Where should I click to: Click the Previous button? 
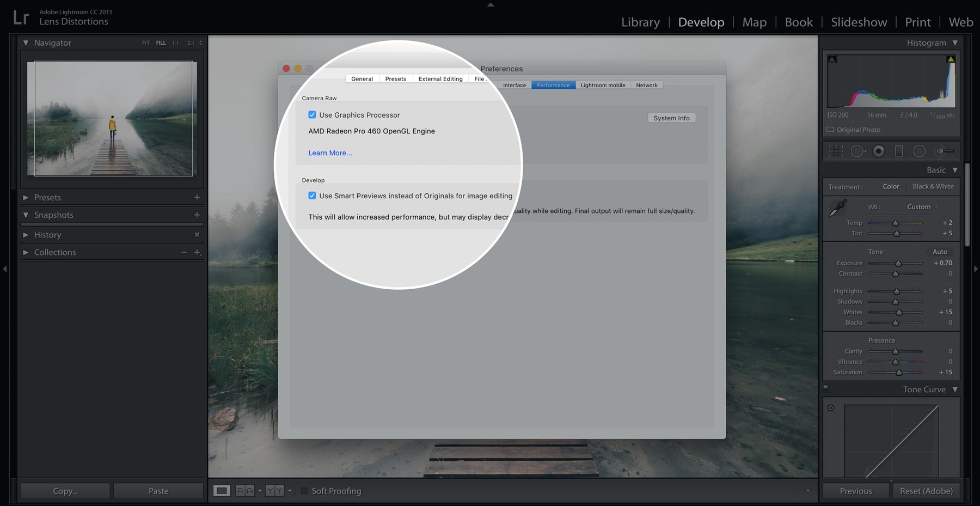(x=856, y=491)
